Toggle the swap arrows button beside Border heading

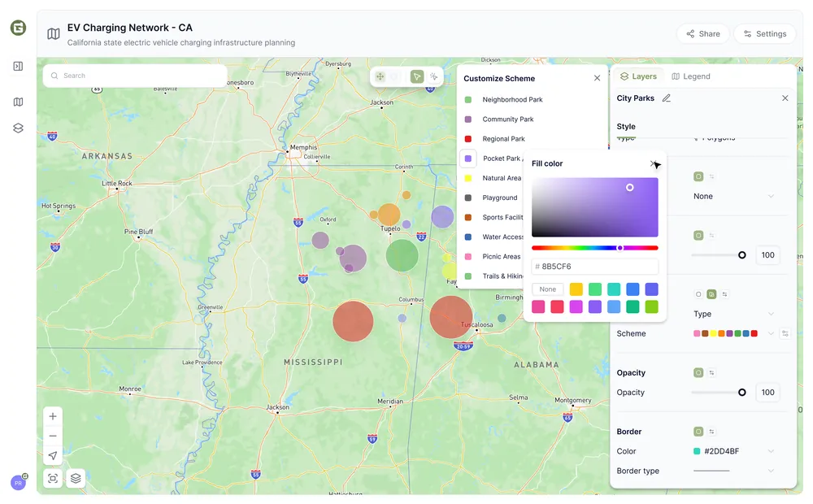coord(712,432)
